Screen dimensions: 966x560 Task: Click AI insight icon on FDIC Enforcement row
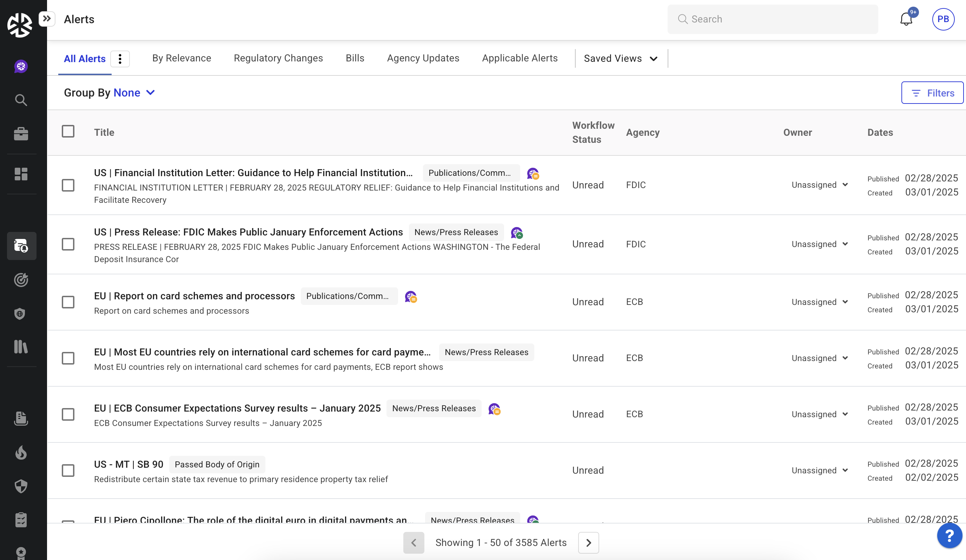point(517,233)
